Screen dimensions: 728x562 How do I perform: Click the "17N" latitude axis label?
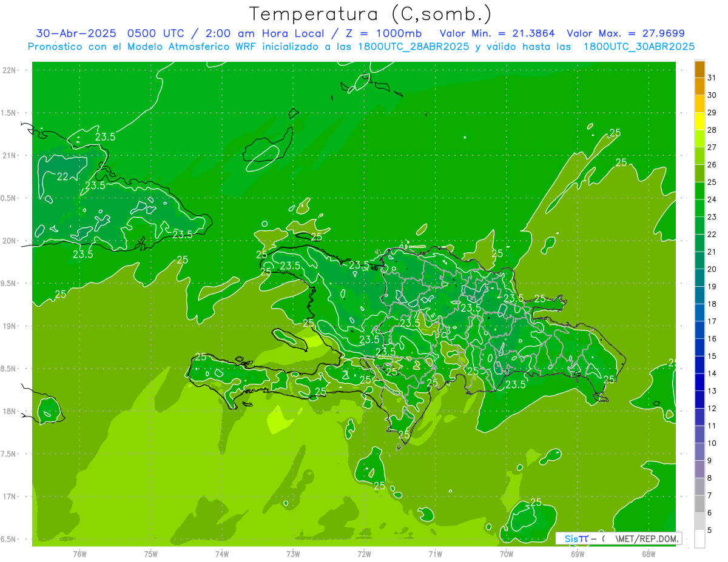tap(10, 497)
